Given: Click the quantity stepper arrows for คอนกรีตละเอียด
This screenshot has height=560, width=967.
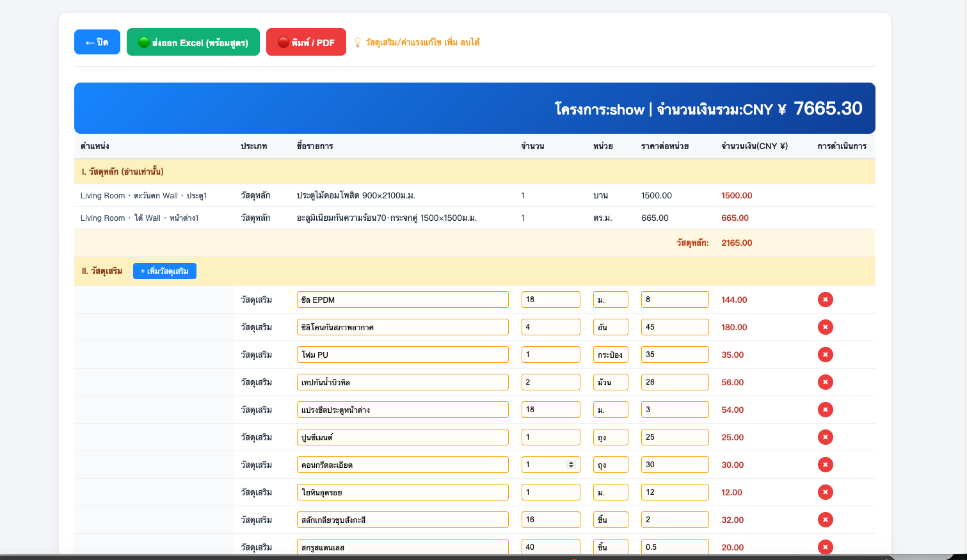Looking at the screenshot, I should 571,465.
